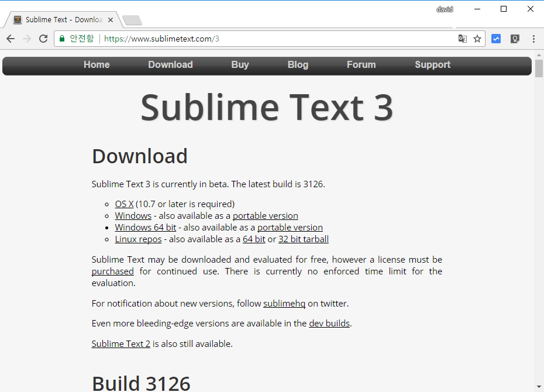Close the Sublime Text tab
Viewport: 544px width, 392px height.
coord(111,20)
